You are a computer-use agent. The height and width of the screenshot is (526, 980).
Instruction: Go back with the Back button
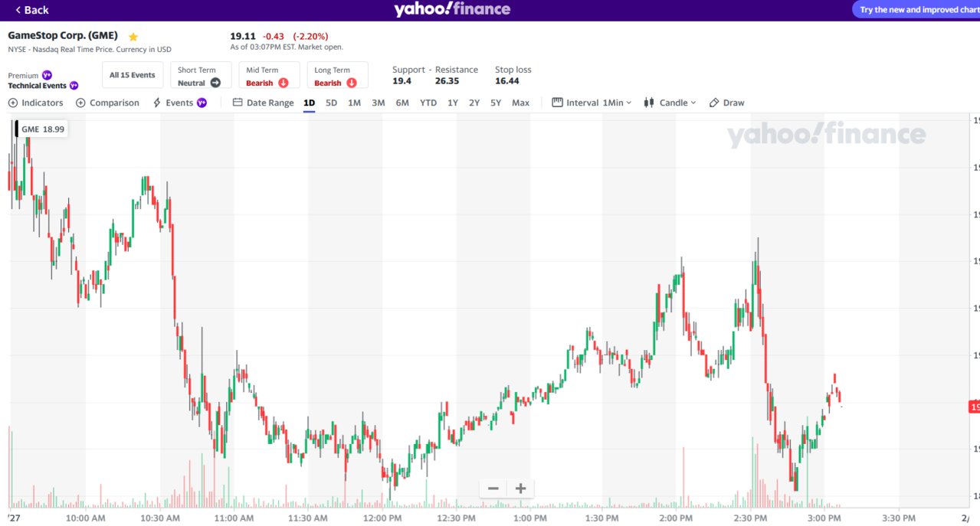[31, 10]
